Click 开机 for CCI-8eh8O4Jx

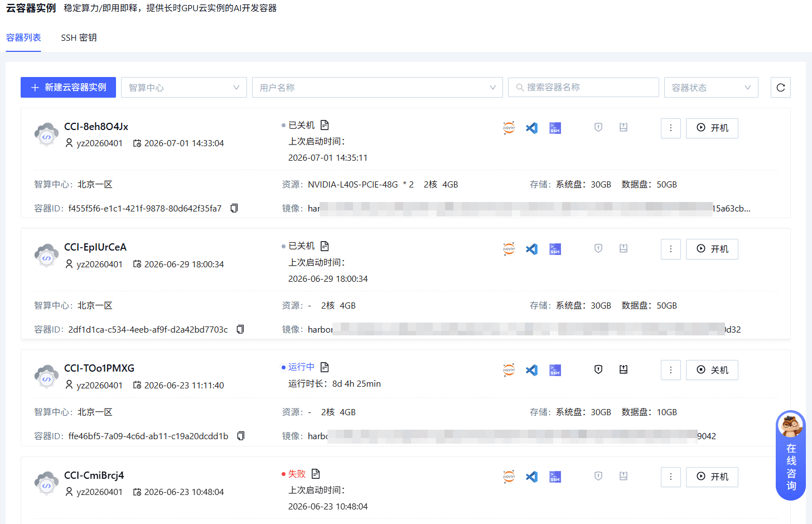(x=712, y=128)
